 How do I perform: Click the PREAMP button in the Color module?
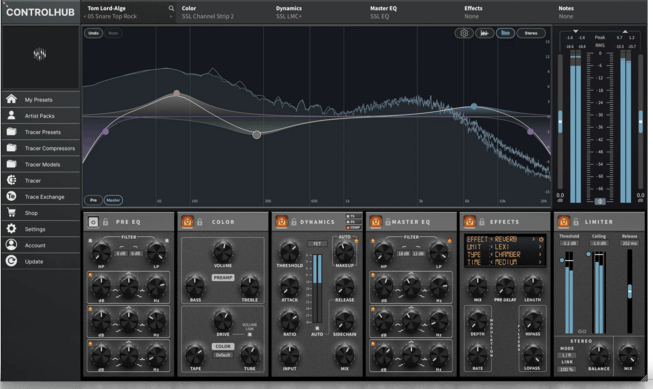pos(223,277)
